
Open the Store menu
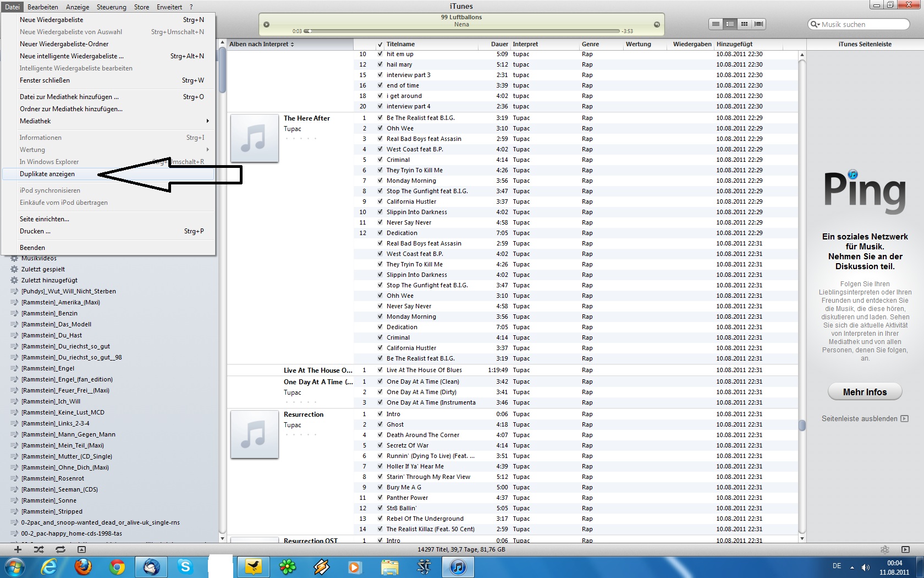tap(141, 7)
